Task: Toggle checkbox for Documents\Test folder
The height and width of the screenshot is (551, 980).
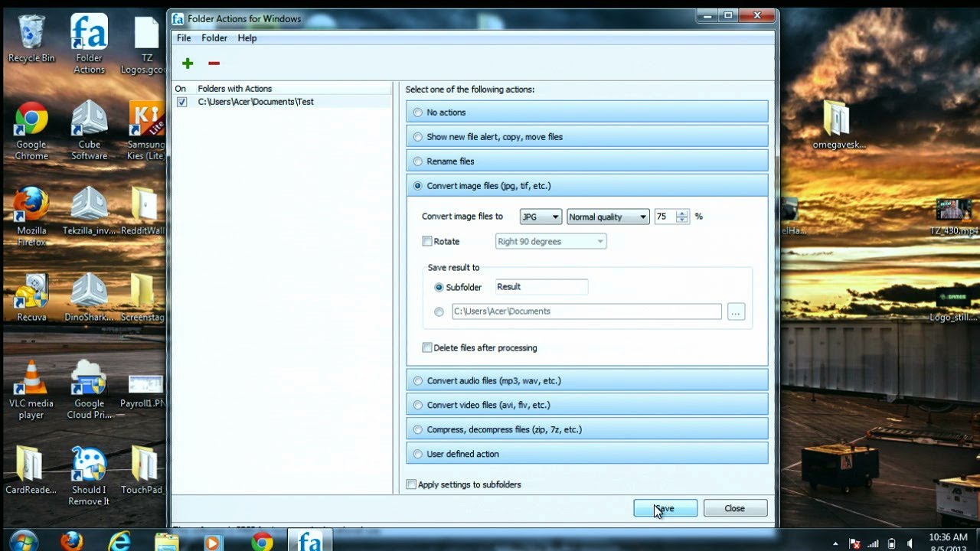Action: point(181,102)
